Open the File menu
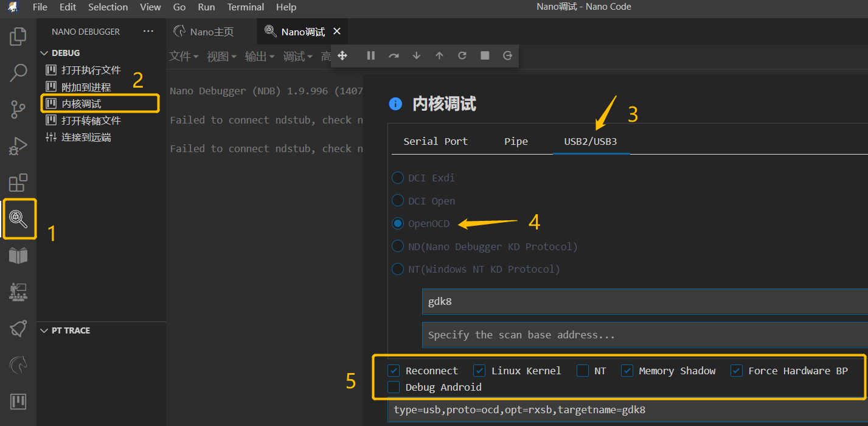The image size is (868, 426). coord(40,7)
